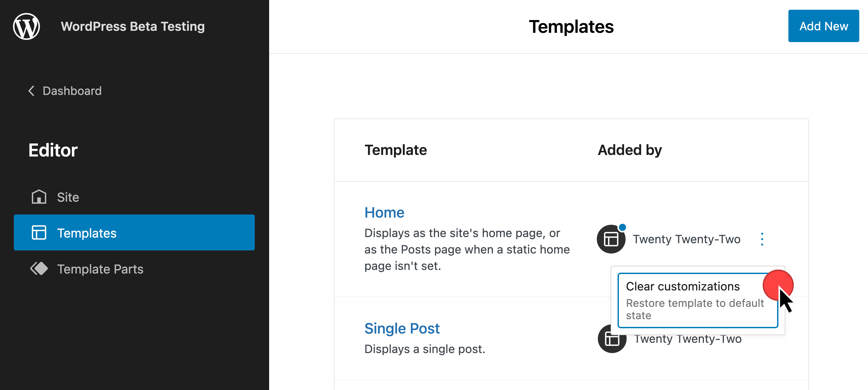
Task: Navigate to the Site editor
Action: [68, 197]
